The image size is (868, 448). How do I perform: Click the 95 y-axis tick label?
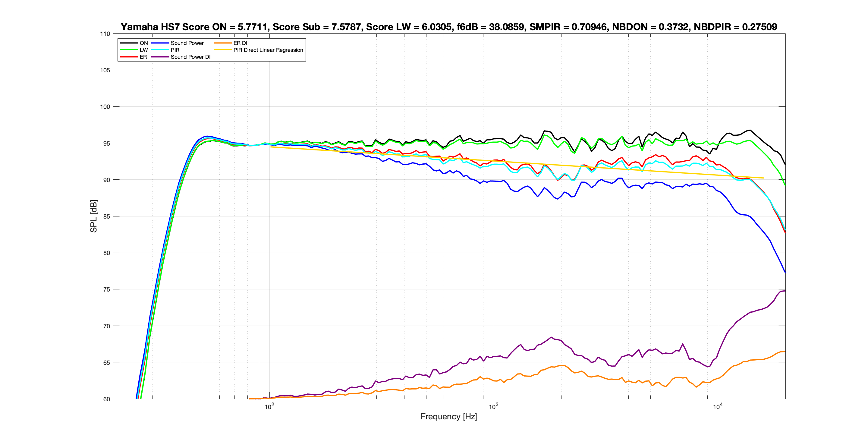coord(106,143)
